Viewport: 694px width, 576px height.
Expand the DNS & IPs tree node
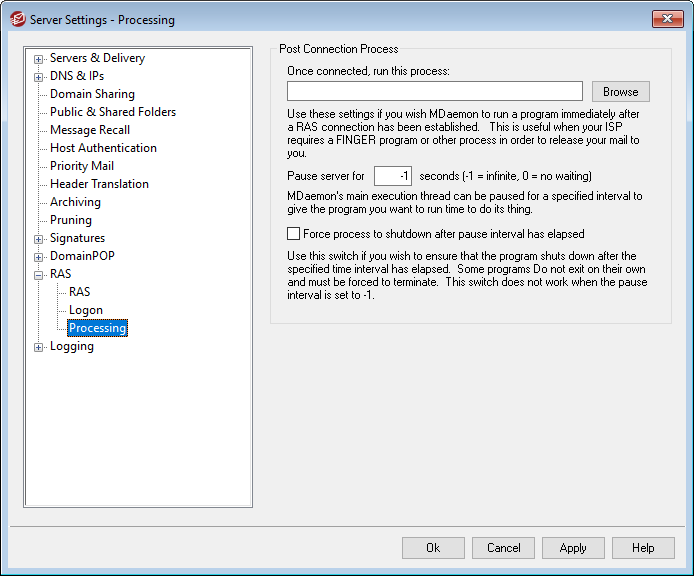coord(39,77)
